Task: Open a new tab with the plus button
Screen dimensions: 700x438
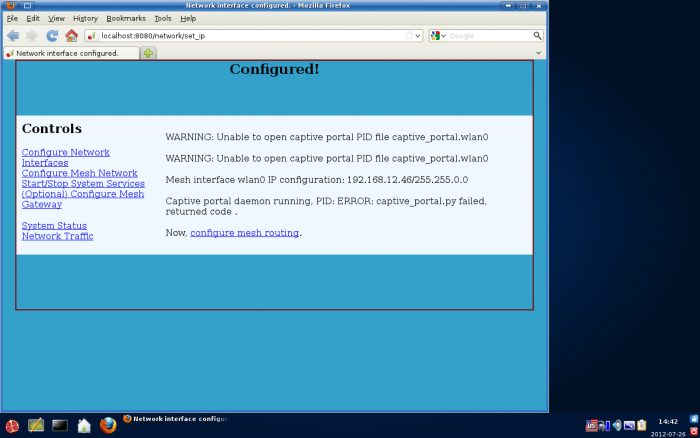Action: 148,53
